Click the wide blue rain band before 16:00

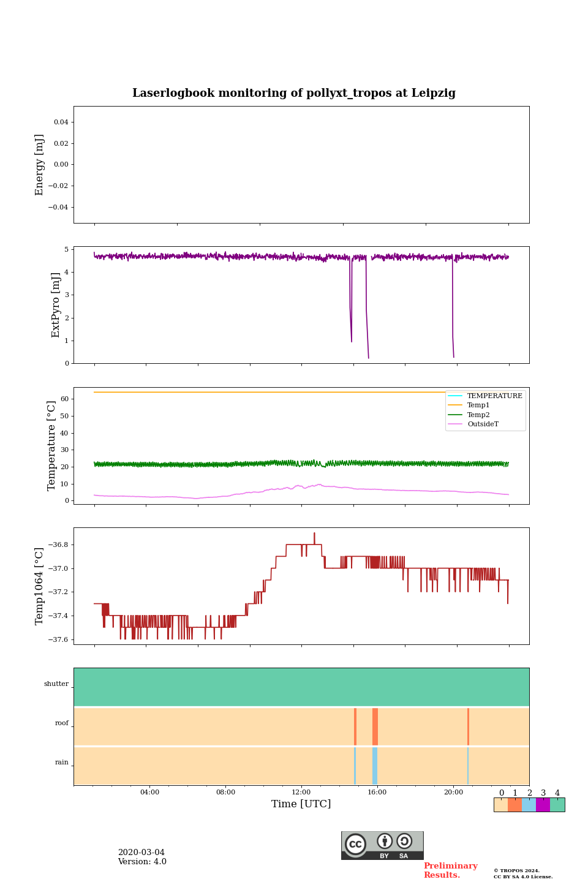pos(374,766)
